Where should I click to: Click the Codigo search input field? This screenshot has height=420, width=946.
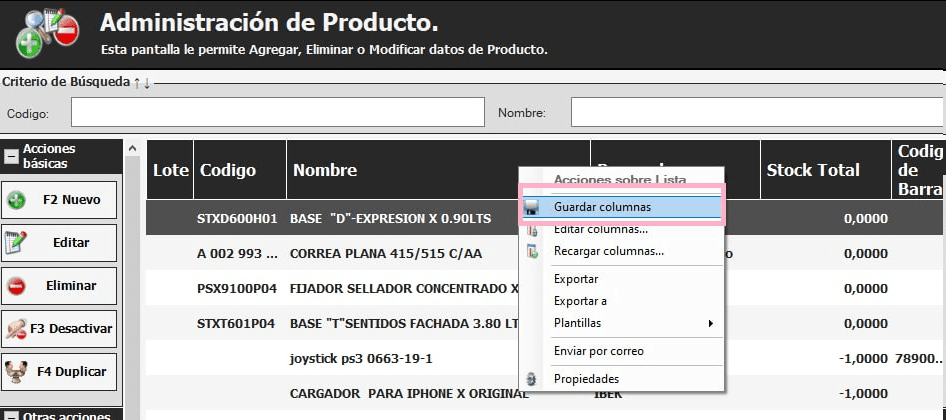[x=277, y=113]
